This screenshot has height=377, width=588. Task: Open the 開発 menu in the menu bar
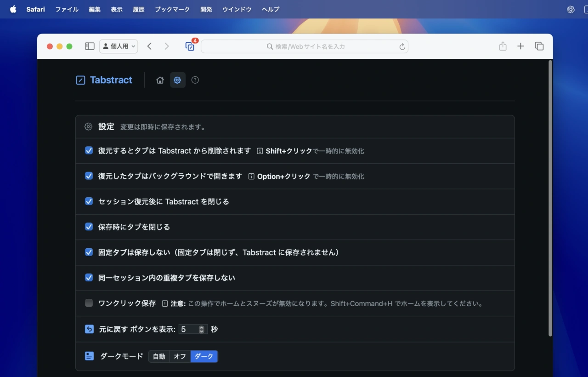(x=206, y=9)
